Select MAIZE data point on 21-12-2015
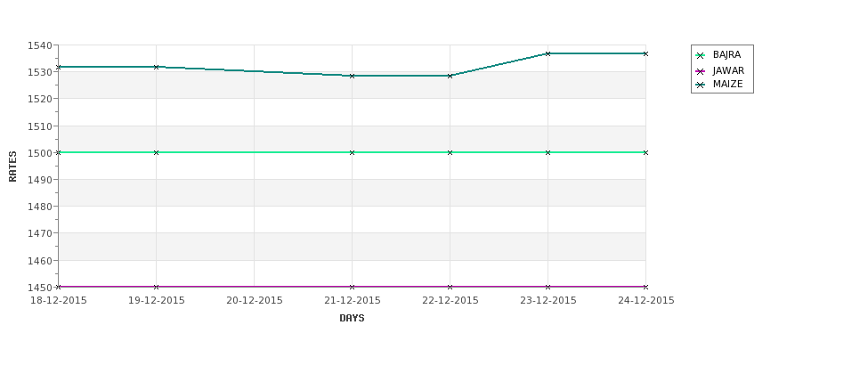 click(x=352, y=76)
